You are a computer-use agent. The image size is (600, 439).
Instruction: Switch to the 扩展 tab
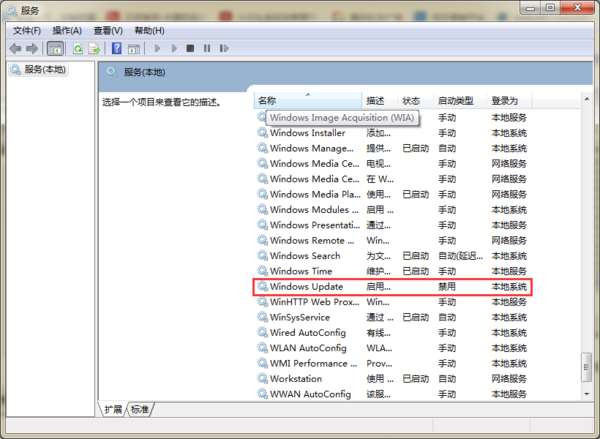113,410
